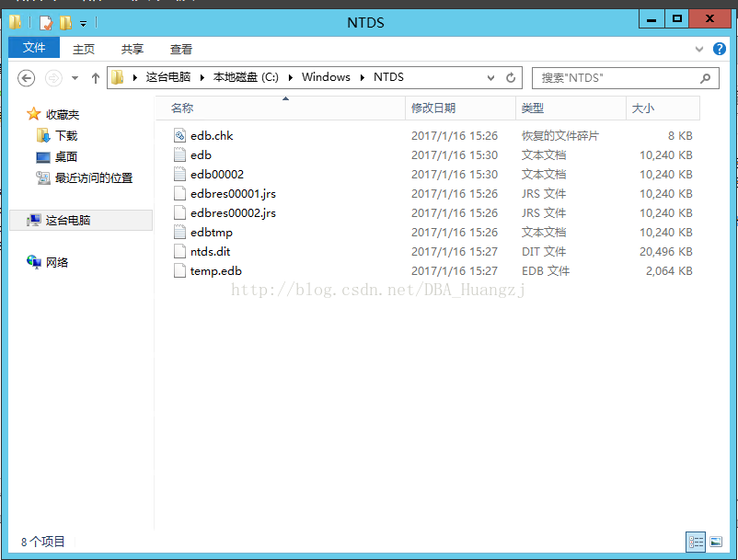Open the address bar history dropdown
Screen dimensions: 738x560
(x=490, y=77)
